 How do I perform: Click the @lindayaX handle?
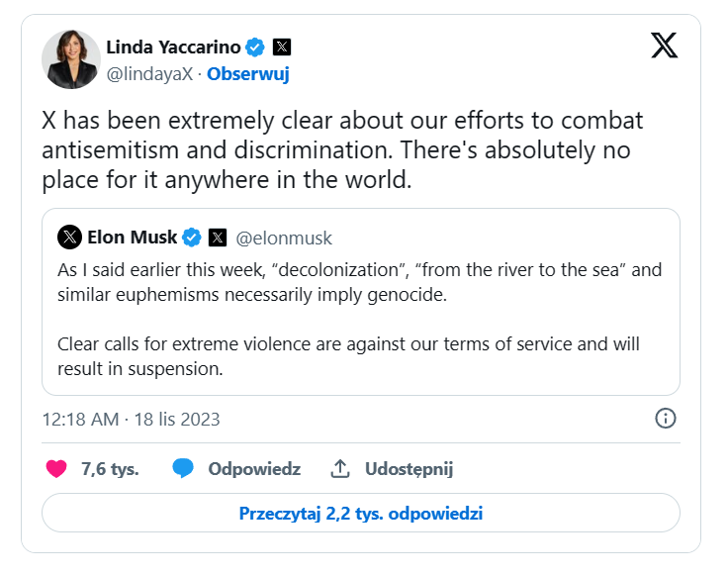(x=148, y=74)
